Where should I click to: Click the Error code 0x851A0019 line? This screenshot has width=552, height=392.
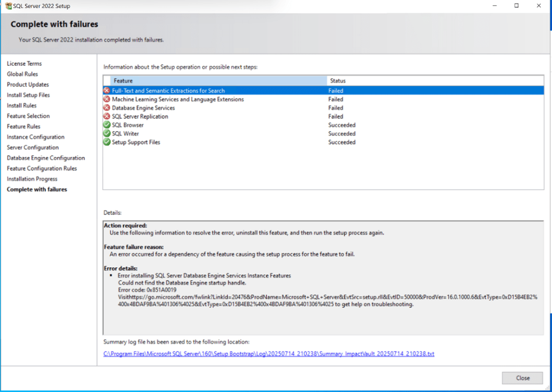click(x=147, y=290)
